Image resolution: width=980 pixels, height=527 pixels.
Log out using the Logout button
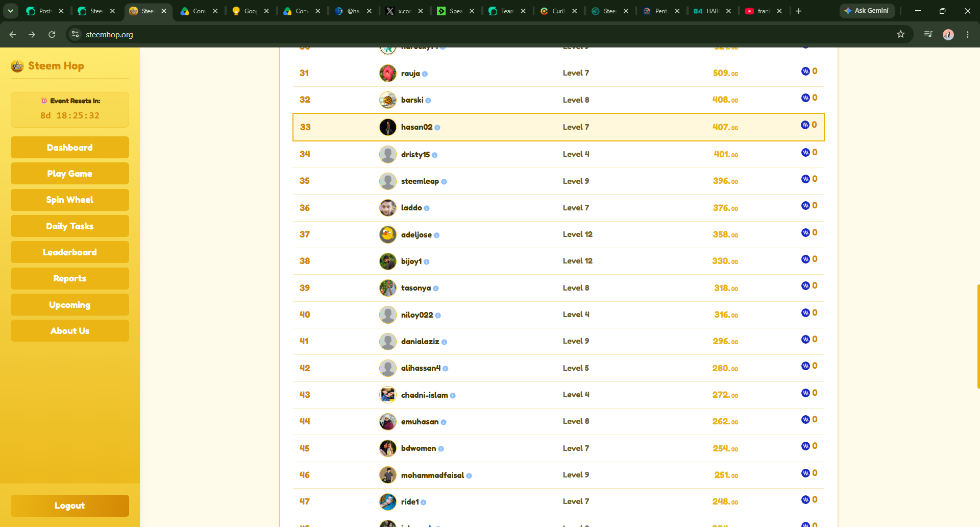click(x=70, y=506)
